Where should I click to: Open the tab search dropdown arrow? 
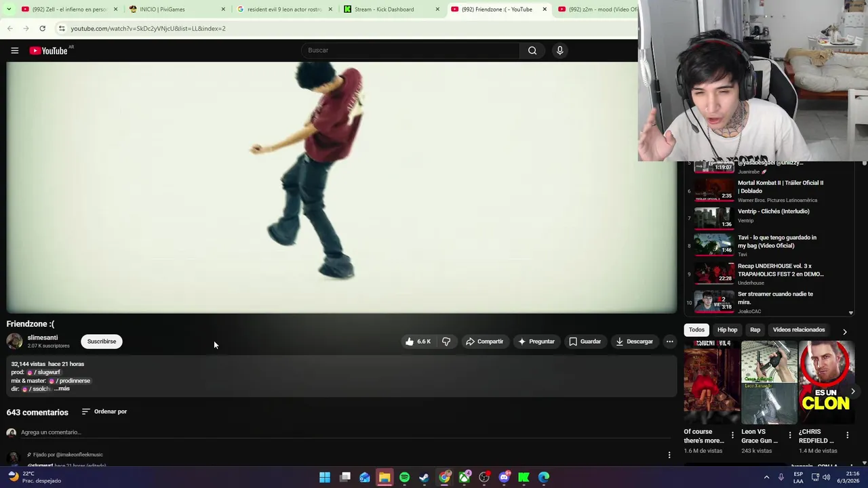point(8,9)
